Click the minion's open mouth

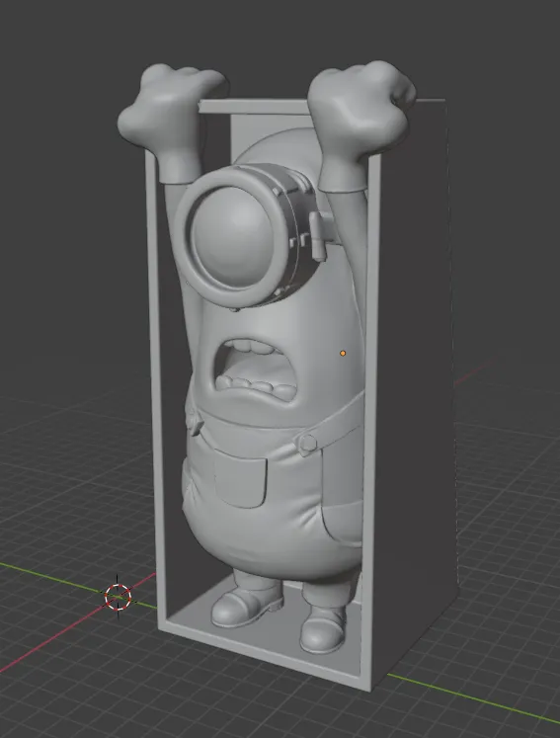click(x=256, y=369)
